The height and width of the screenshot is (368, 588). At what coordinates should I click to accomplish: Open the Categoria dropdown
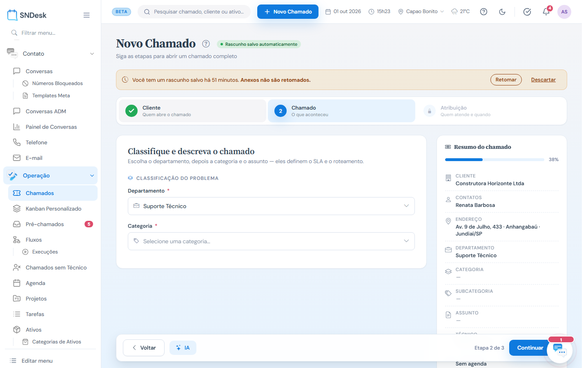[271, 241]
